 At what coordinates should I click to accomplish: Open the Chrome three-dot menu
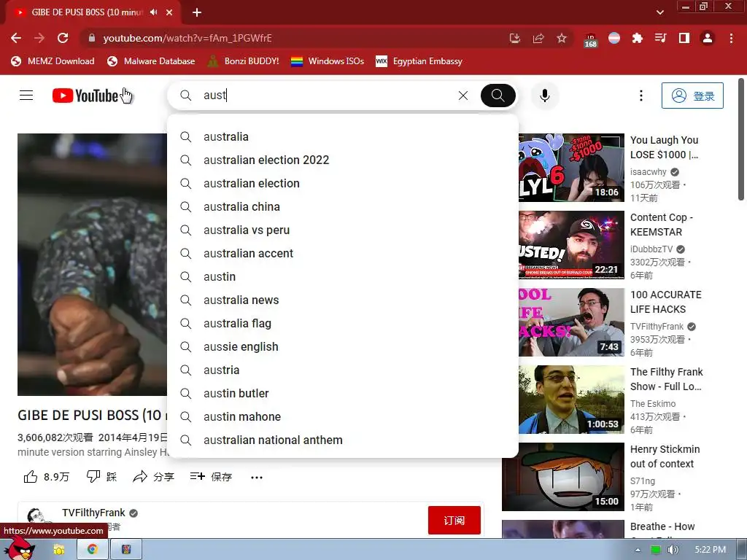[x=731, y=38]
